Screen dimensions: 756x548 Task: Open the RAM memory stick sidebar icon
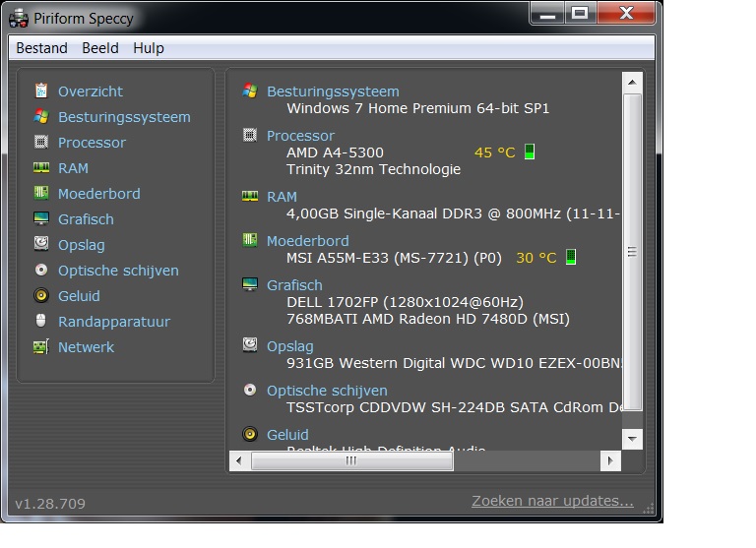coord(41,167)
